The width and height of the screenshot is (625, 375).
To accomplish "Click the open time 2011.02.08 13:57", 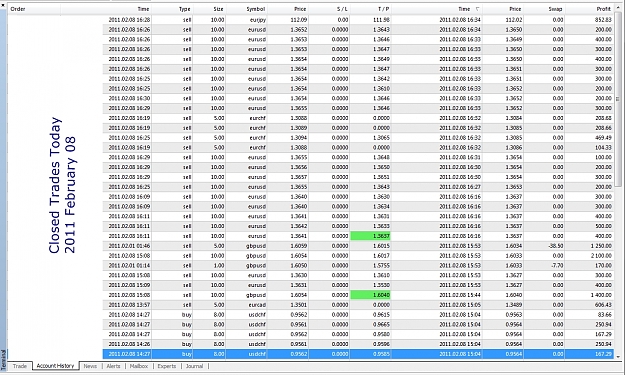I will [x=129, y=305].
